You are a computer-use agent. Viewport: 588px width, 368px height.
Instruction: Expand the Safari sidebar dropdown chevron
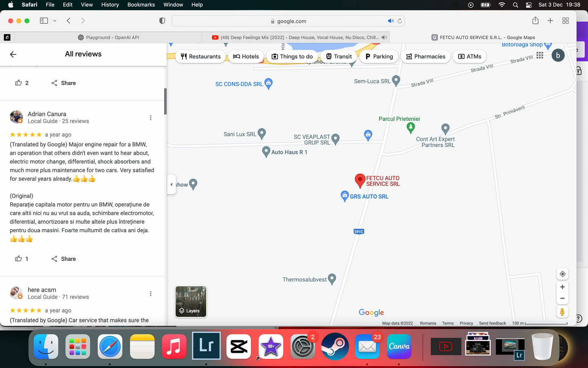tap(55, 21)
